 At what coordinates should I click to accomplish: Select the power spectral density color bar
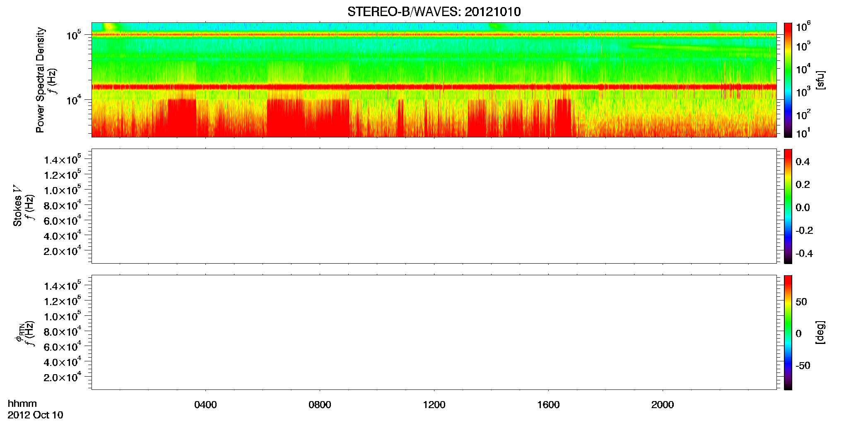coord(788,80)
